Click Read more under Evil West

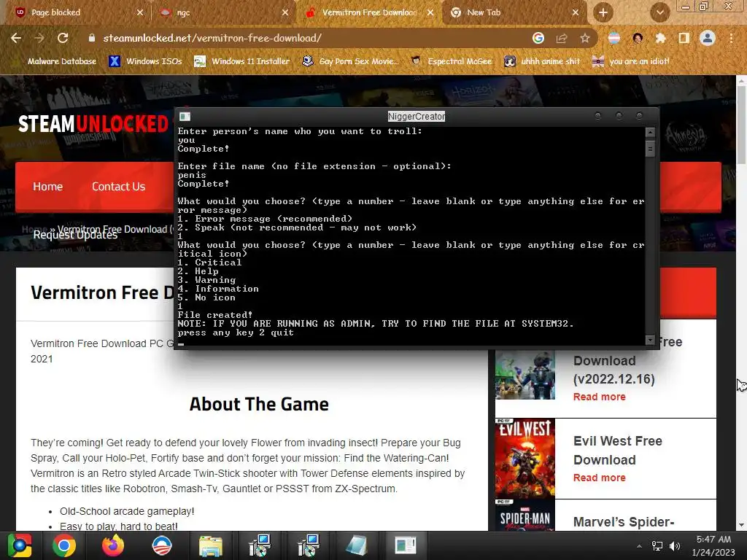(x=600, y=478)
